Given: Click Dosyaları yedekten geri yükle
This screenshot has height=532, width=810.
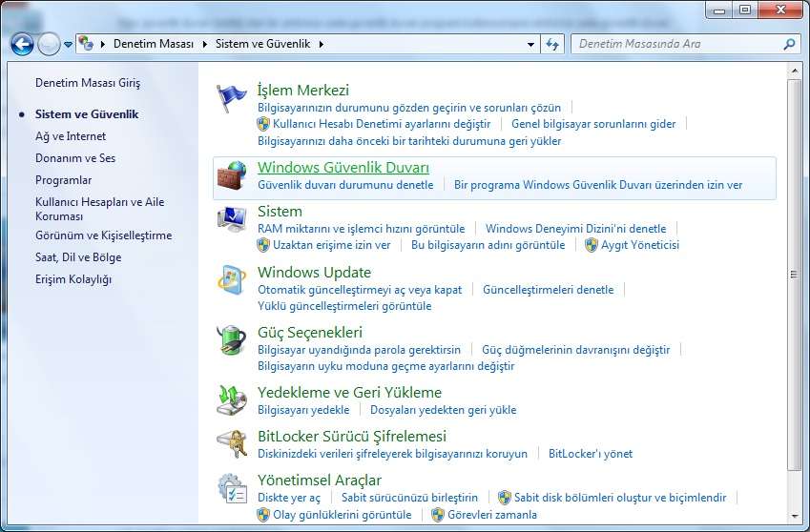Looking at the screenshot, I should point(444,410).
